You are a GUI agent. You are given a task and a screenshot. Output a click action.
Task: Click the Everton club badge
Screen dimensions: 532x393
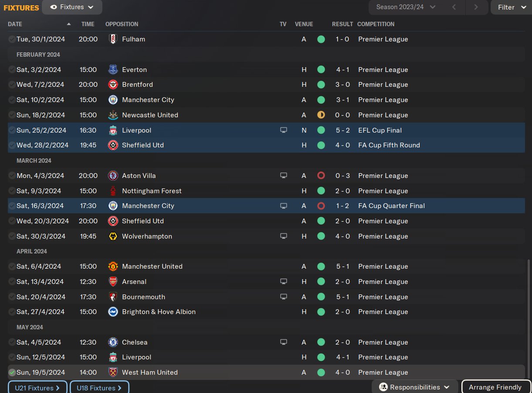pos(113,70)
